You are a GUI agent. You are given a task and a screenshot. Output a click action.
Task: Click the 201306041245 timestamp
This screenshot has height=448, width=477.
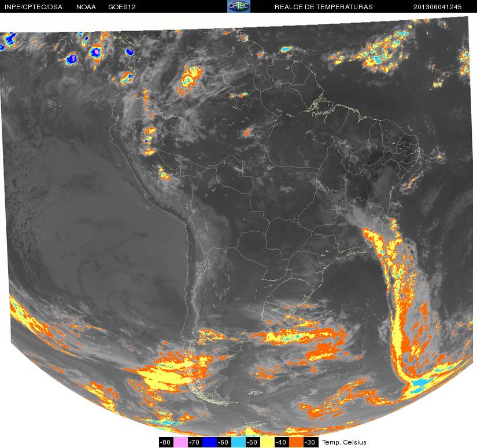438,7
